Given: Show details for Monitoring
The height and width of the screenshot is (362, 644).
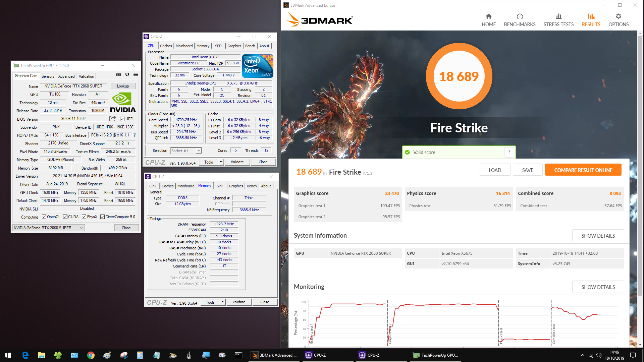Looking at the screenshot, I should [598, 287].
